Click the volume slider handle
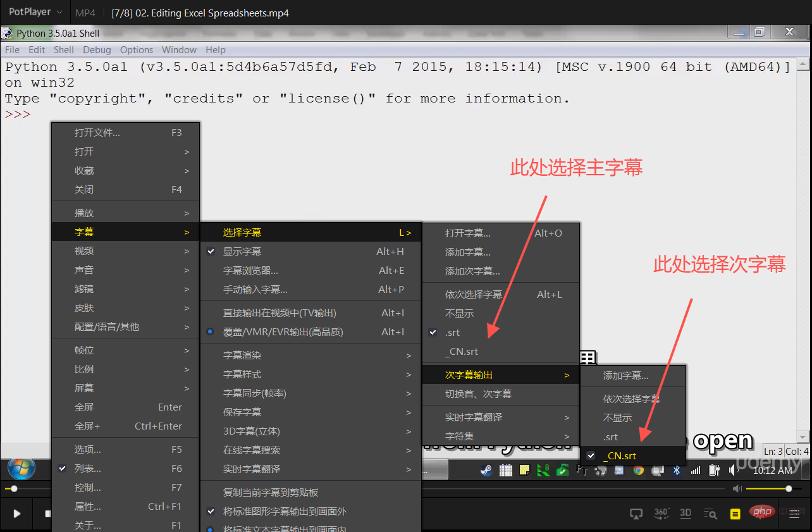 (x=789, y=488)
